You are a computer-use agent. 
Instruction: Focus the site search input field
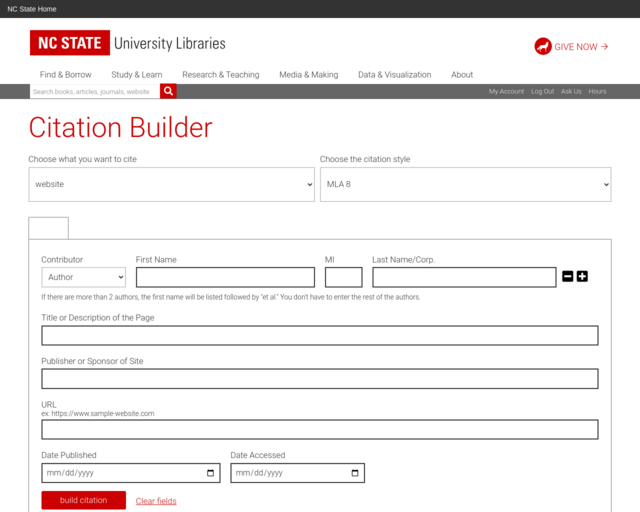click(x=95, y=91)
